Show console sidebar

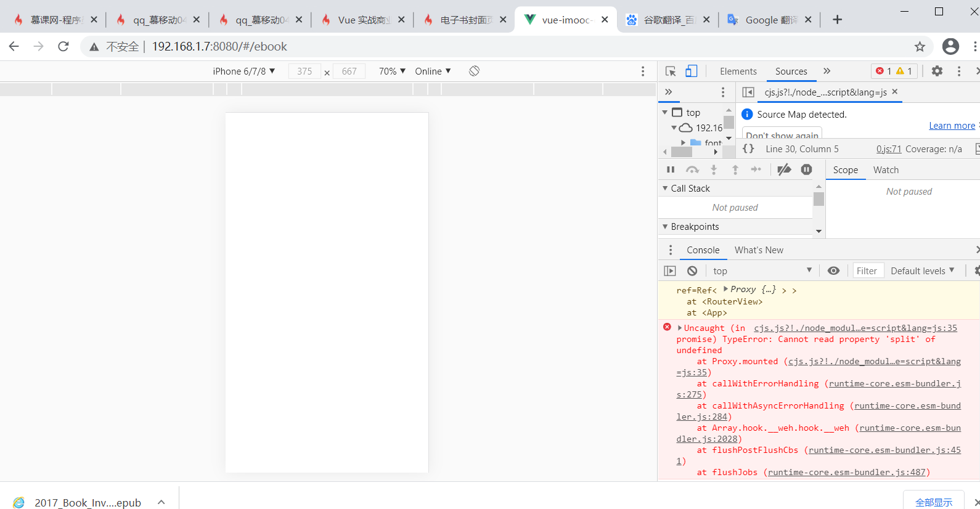(x=670, y=271)
